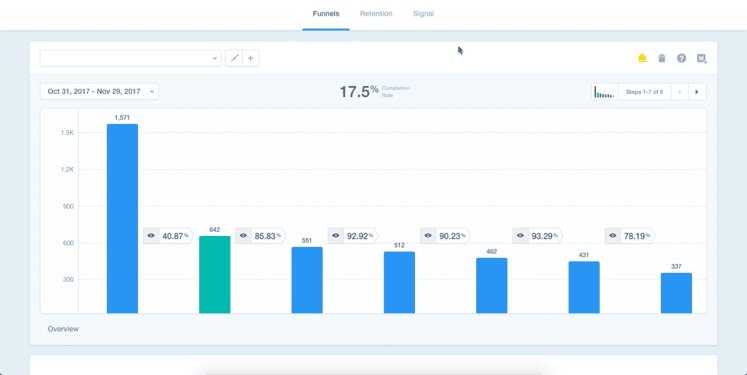747x375 pixels.
Task: Click the Overview label below the chart
Action: pos(63,329)
